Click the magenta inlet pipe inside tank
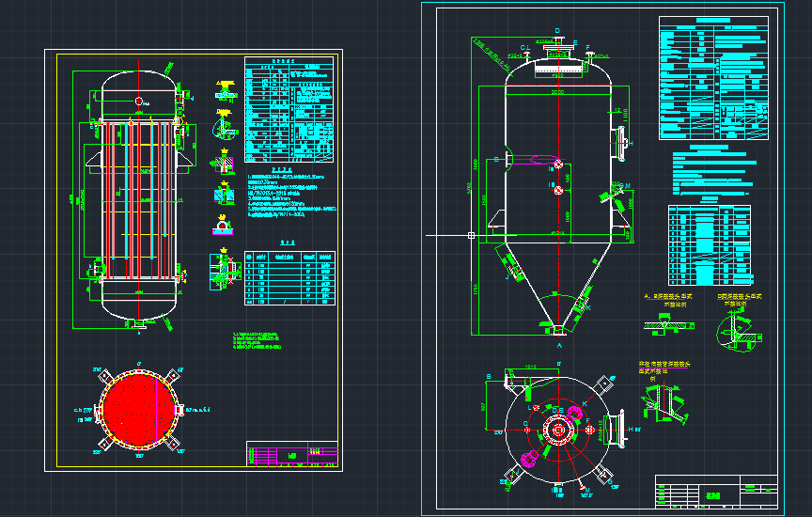Screen dimensions: 812x517 point(534,160)
